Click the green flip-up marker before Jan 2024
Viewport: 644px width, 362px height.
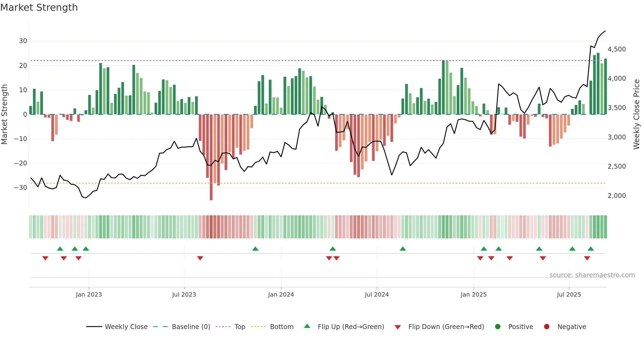[x=255, y=249]
